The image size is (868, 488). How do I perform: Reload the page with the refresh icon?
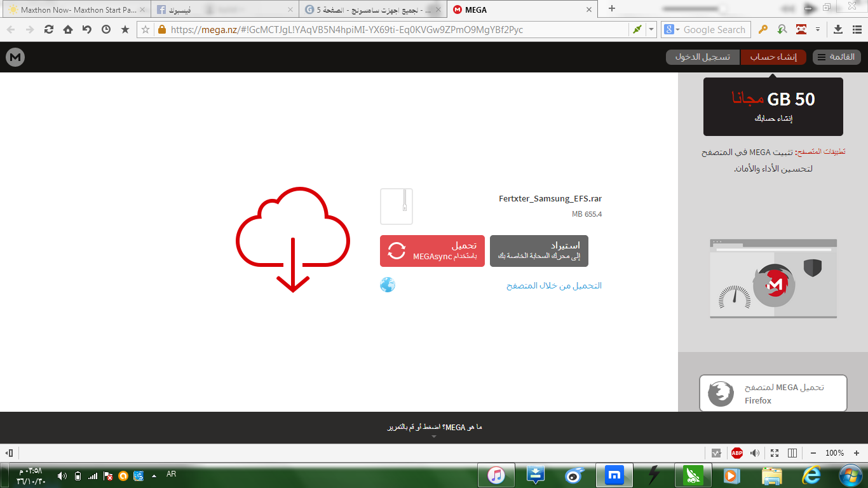click(x=49, y=29)
